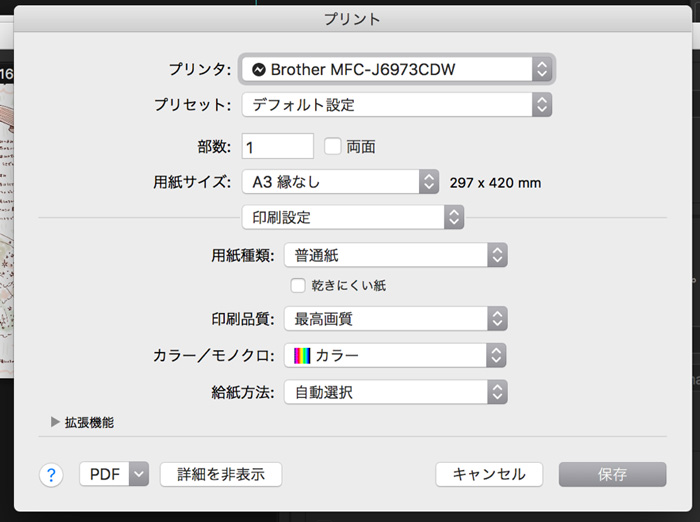This screenshot has height=522, width=700.
Task: Open the カラー／モノクロ dropdown
Action: coord(395,355)
